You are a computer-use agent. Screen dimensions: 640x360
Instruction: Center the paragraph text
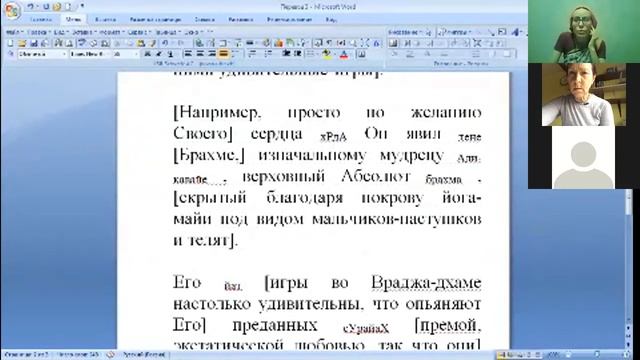click(x=200, y=54)
